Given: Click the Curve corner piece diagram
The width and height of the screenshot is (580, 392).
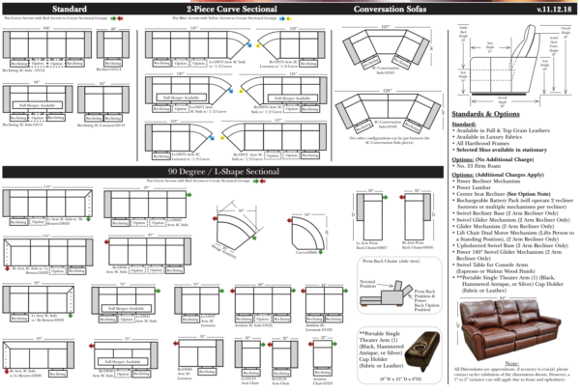Looking at the screenshot, I should 307,232.
